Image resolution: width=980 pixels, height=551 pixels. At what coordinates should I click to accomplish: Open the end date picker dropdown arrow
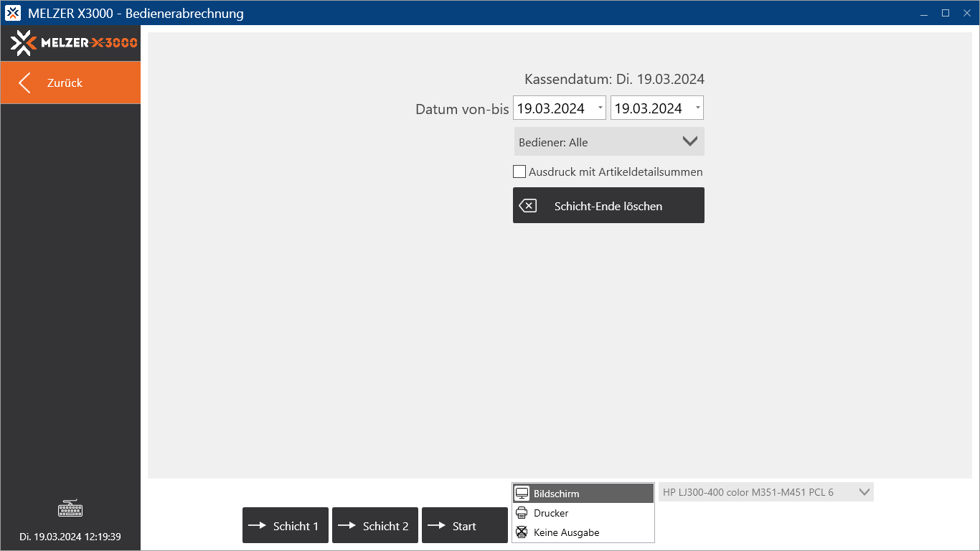[x=697, y=108]
